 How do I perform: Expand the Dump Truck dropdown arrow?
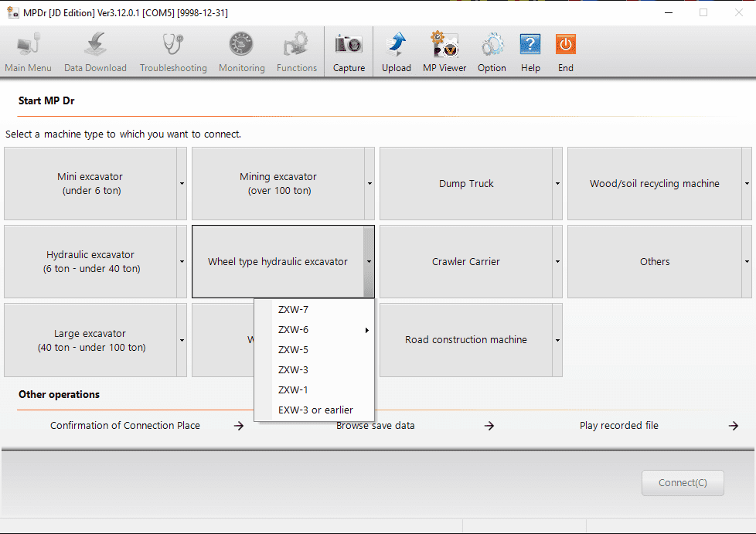[557, 184]
